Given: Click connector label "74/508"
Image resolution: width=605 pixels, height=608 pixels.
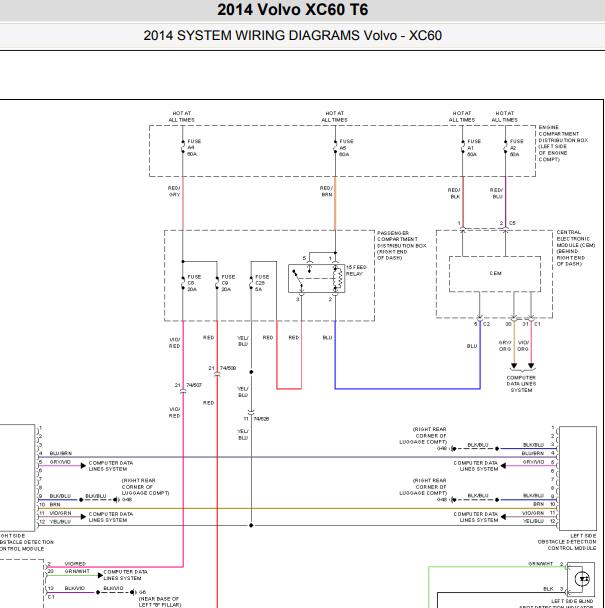Looking at the screenshot, I should coord(228,368).
